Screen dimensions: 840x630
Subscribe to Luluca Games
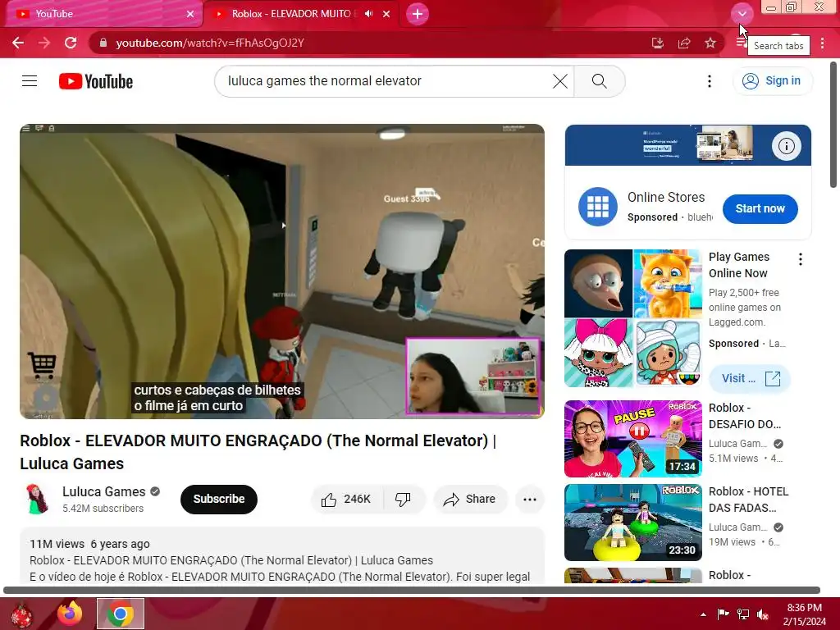point(218,499)
